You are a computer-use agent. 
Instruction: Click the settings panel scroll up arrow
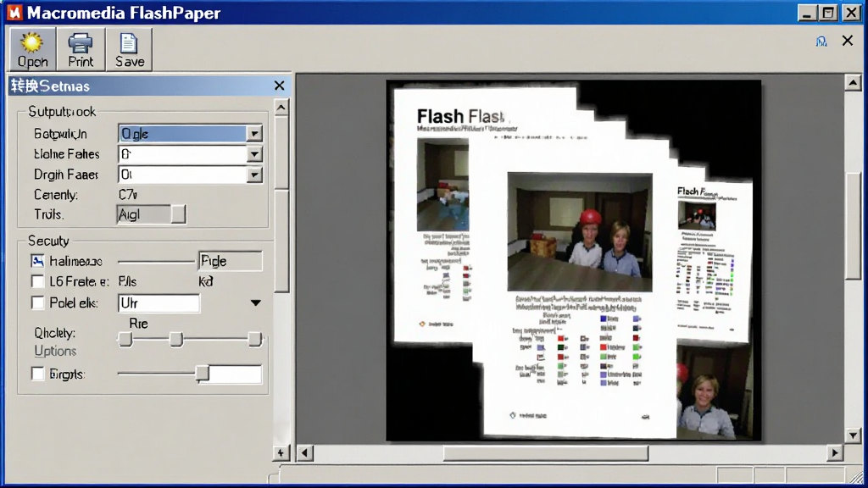(x=281, y=108)
